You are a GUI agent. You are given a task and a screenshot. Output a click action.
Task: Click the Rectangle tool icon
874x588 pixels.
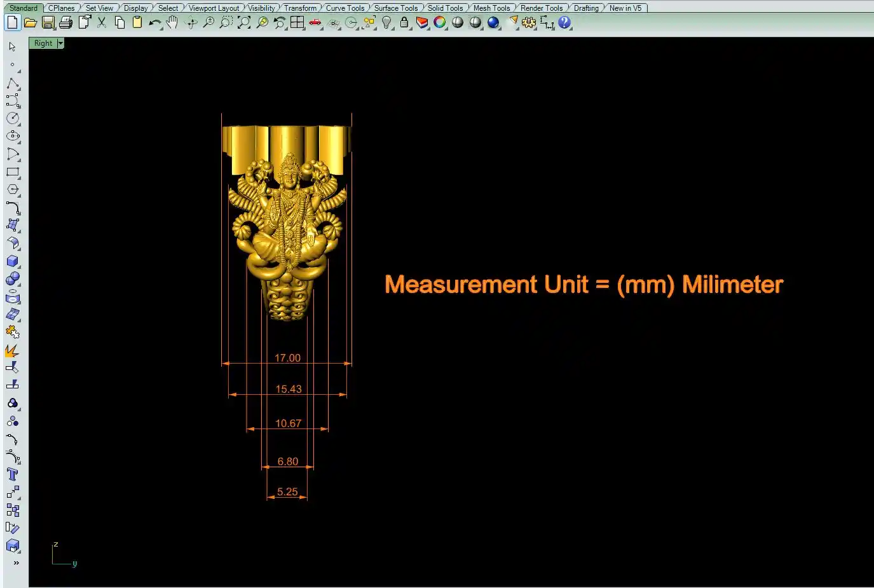click(13, 172)
